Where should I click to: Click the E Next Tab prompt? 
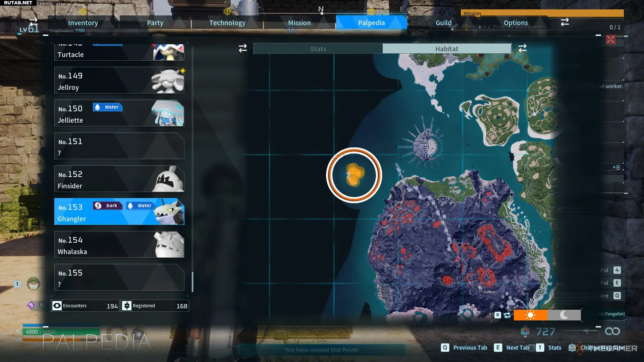pyautogui.click(x=512, y=348)
